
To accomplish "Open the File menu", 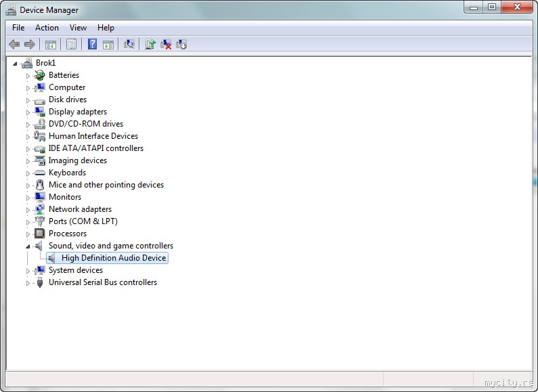I will pos(18,28).
